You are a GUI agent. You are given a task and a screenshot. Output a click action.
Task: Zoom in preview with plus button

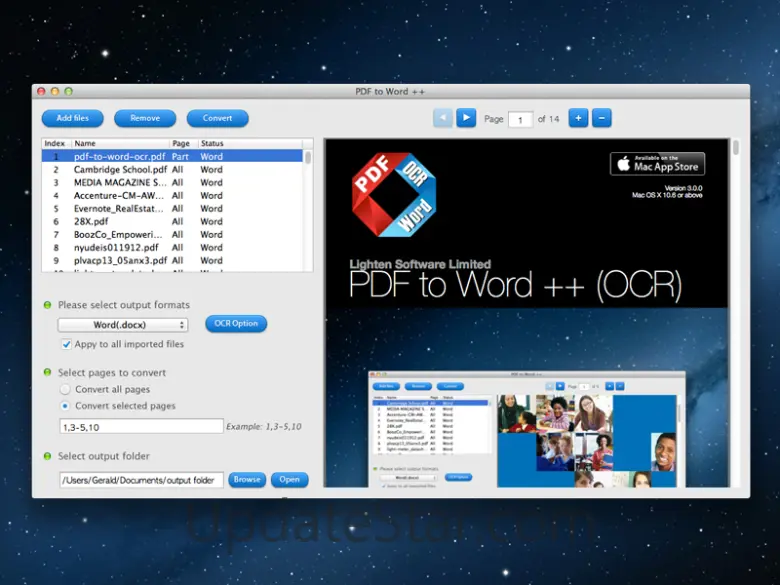(578, 118)
